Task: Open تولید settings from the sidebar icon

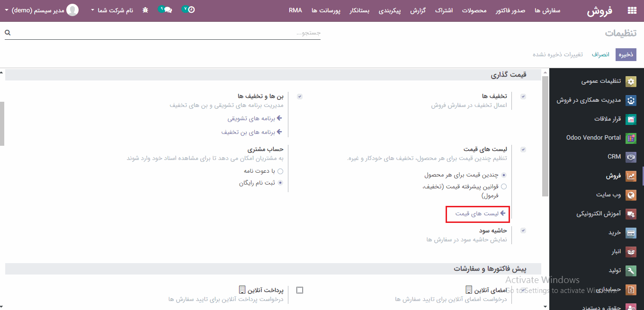Action: pyautogui.click(x=630, y=270)
